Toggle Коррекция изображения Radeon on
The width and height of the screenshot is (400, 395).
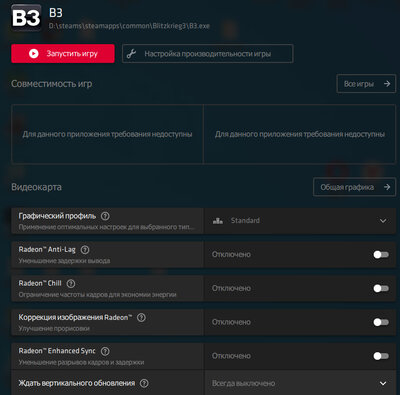pyautogui.click(x=381, y=322)
